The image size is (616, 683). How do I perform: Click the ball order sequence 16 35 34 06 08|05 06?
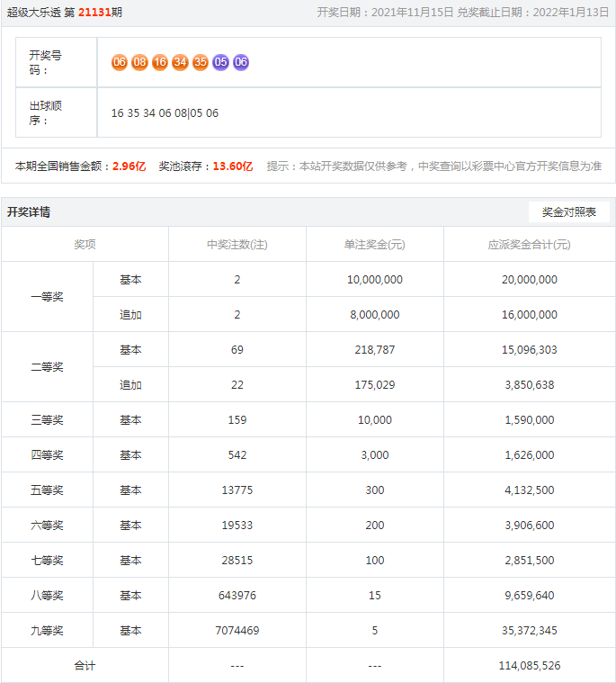pos(165,113)
